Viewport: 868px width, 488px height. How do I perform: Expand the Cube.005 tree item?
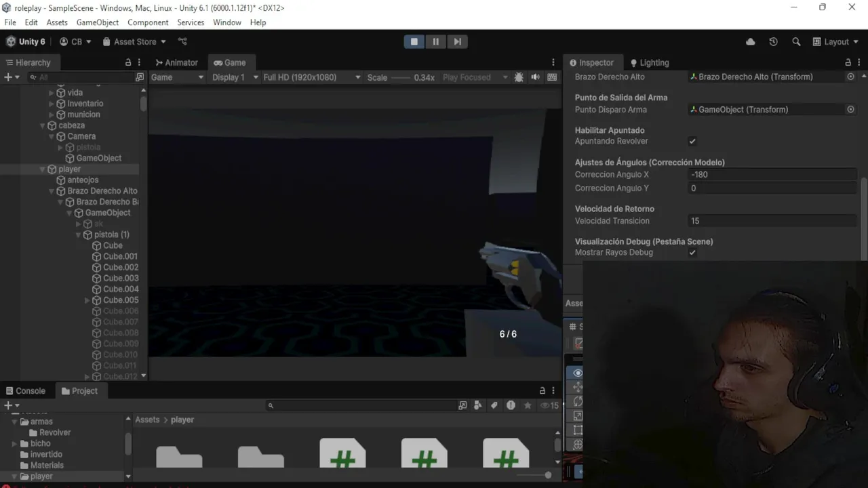[87, 300]
